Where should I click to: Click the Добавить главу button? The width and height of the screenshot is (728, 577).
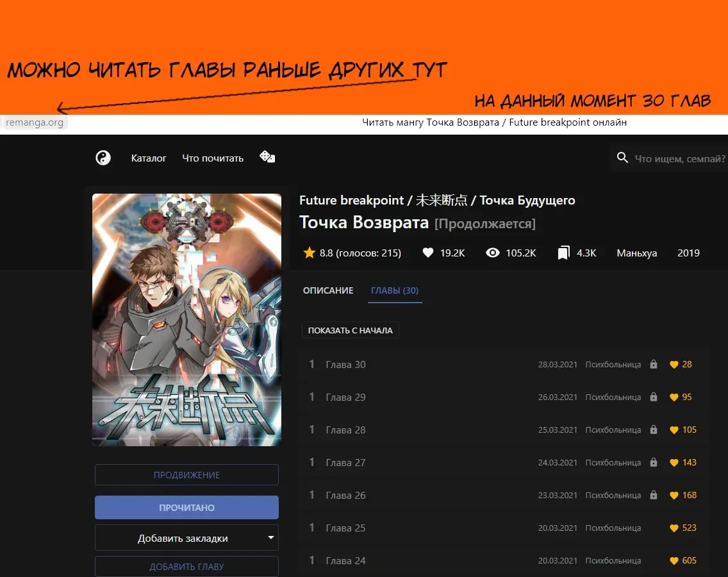[x=186, y=566]
